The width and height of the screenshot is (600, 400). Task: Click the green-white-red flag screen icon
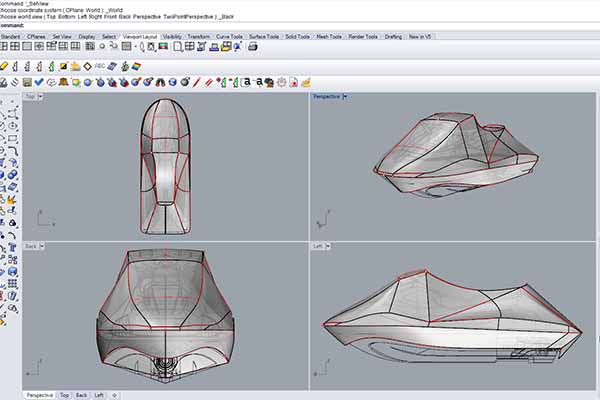[x=161, y=47]
